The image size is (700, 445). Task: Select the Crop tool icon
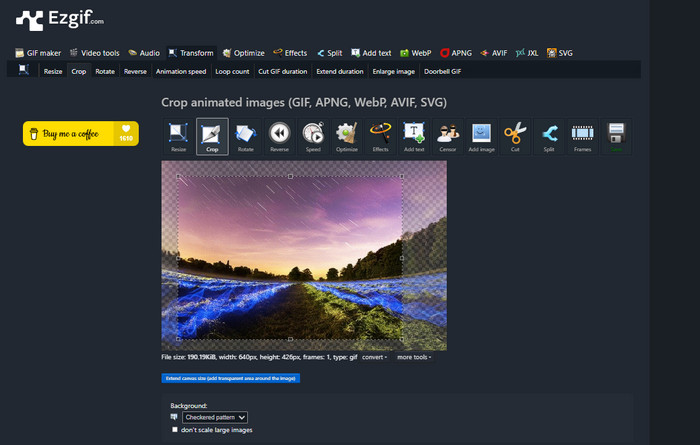pos(212,137)
